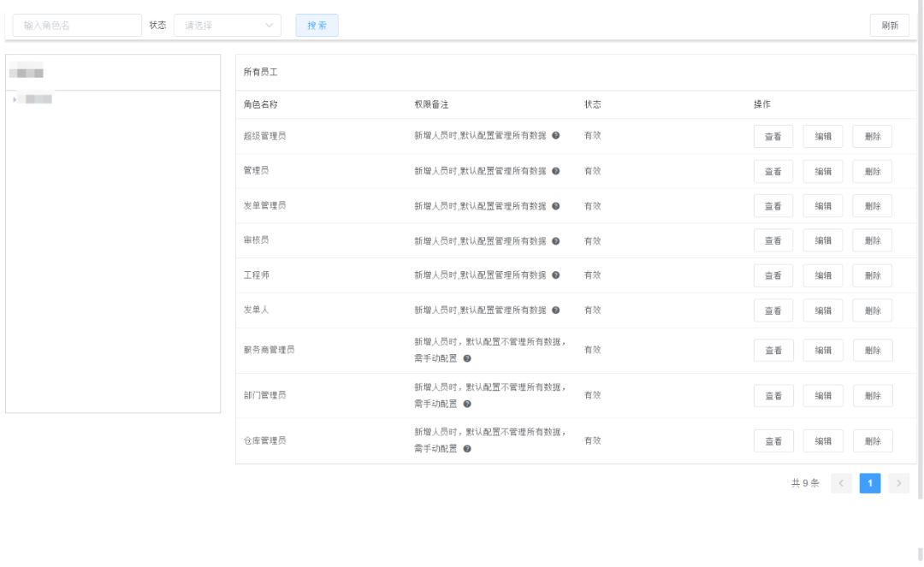Go to next page arrow
924x567 pixels.
point(898,483)
